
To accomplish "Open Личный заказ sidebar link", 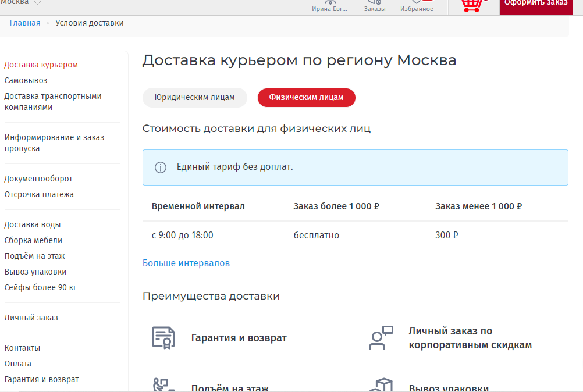I will click(x=31, y=318).
